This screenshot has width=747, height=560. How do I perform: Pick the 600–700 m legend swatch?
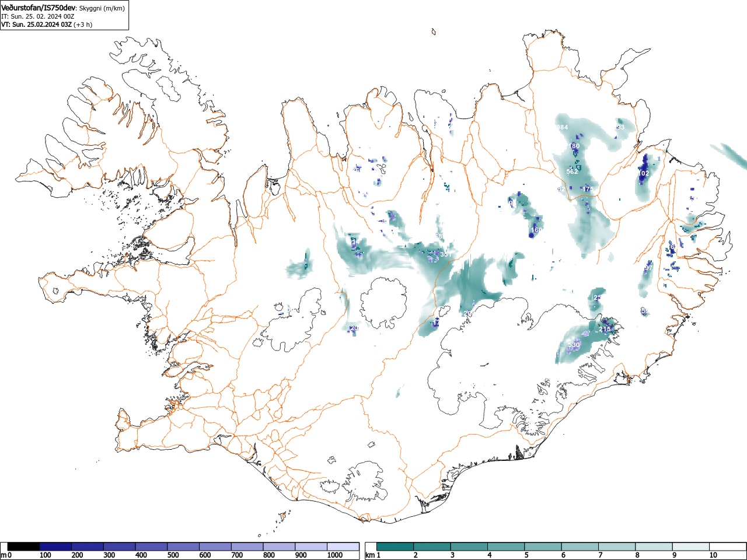[x=215, y=547]
